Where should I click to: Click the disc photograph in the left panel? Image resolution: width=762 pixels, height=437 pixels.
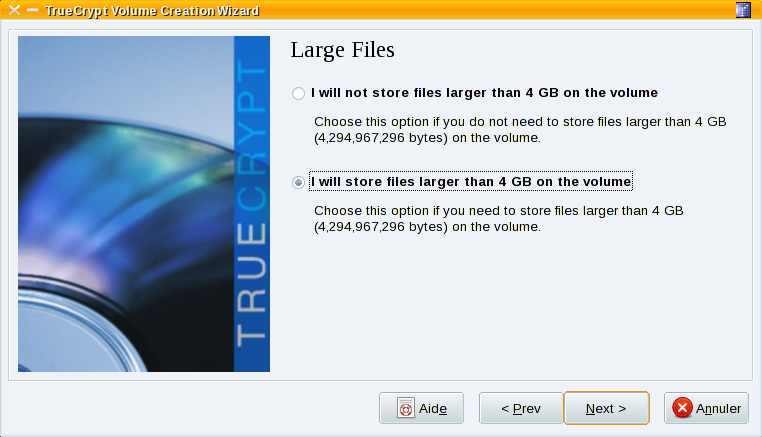point(126,204)
